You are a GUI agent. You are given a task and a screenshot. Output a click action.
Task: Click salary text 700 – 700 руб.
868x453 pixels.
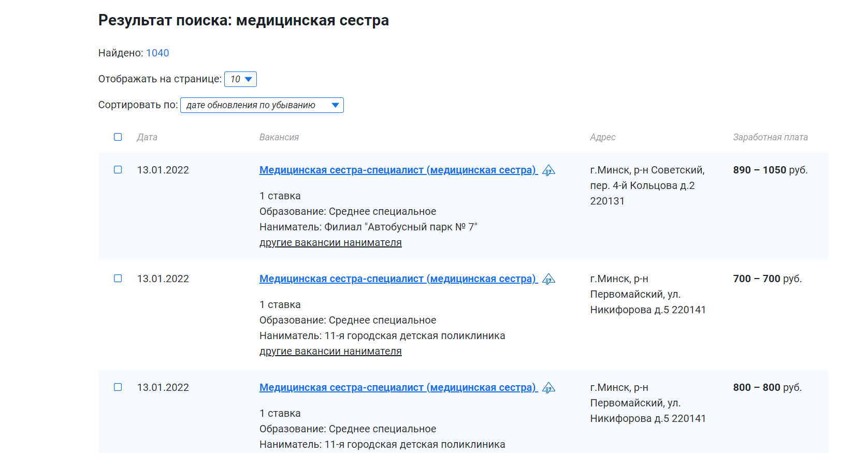pos(767,279)
